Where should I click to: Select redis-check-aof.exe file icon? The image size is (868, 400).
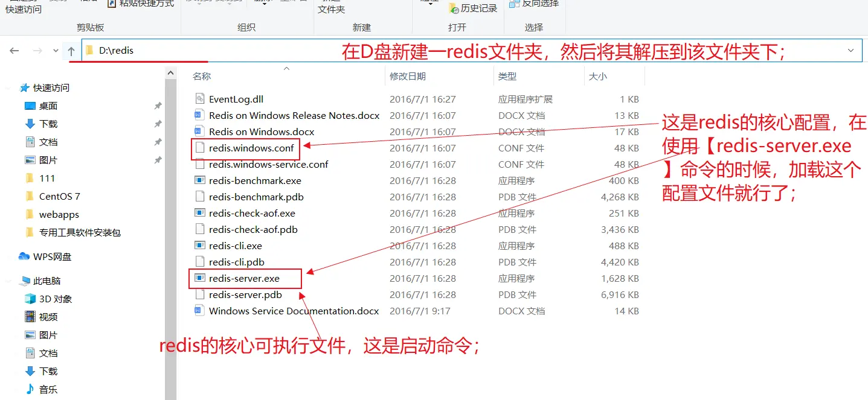(x=200, y=213)
